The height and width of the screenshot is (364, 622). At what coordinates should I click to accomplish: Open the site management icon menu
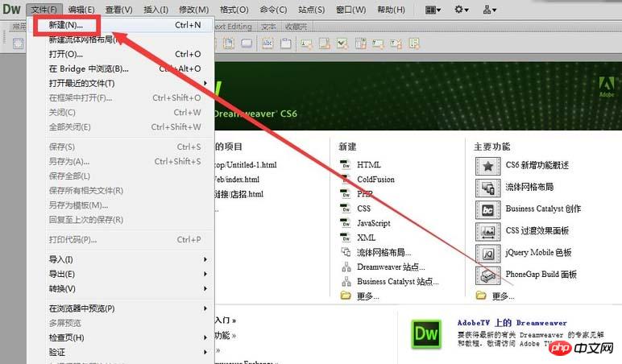[x=490, y=10]
